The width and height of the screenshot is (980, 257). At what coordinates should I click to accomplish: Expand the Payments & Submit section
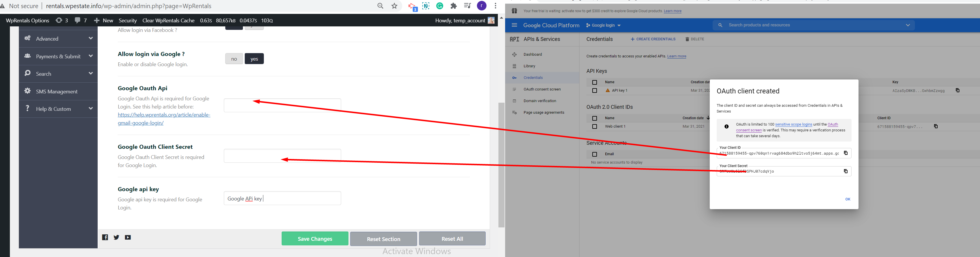tap(58, 56)
